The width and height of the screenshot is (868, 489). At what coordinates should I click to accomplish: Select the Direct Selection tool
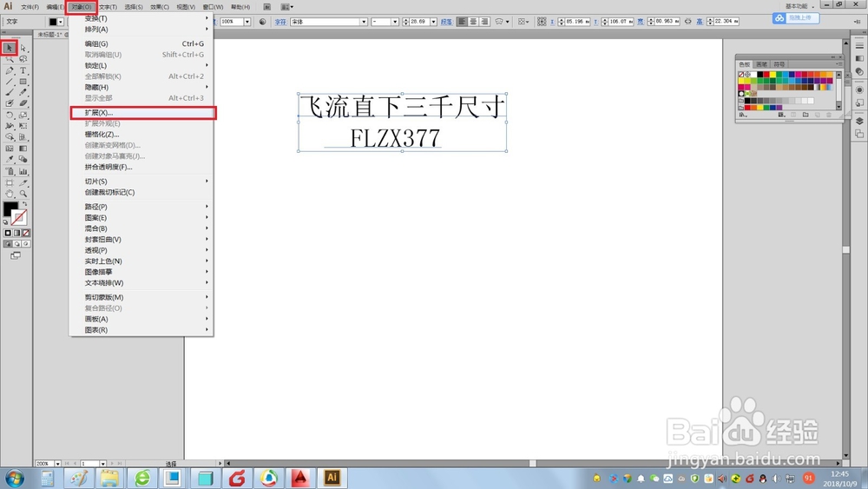coord(23,48)
